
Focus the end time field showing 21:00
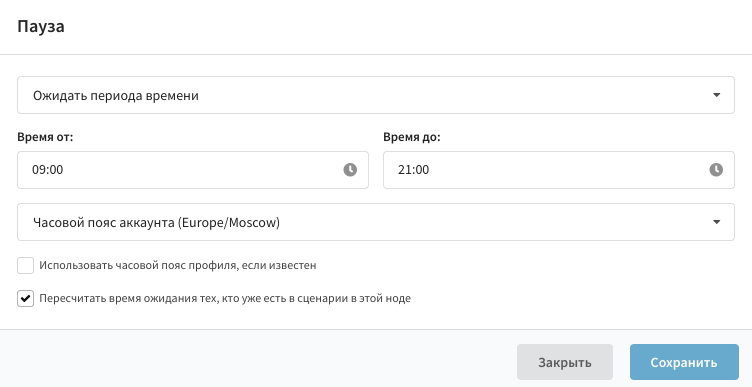559,170
